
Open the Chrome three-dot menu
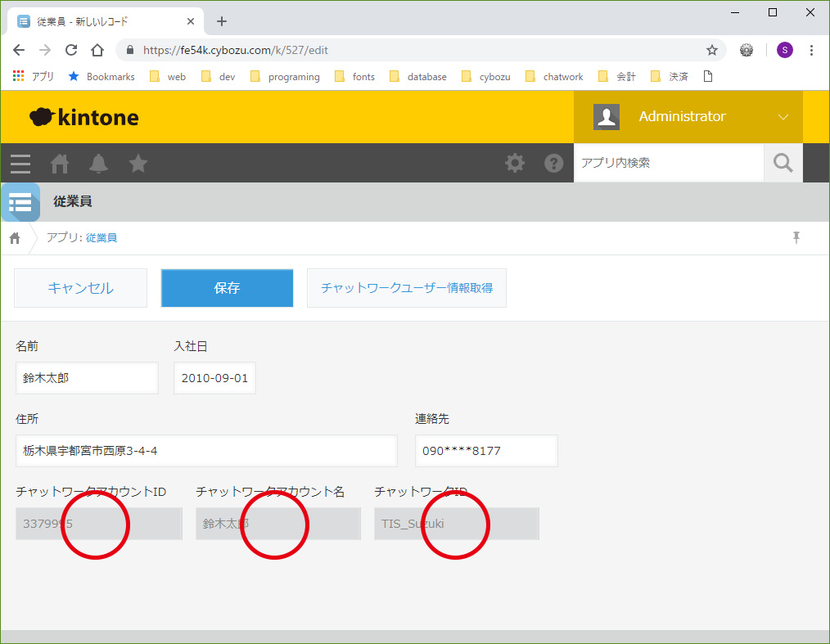point(811,50)
